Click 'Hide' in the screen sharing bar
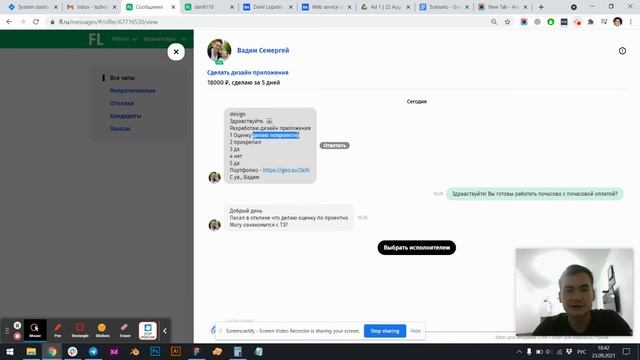640x360 pixels. tap(415, 331)
